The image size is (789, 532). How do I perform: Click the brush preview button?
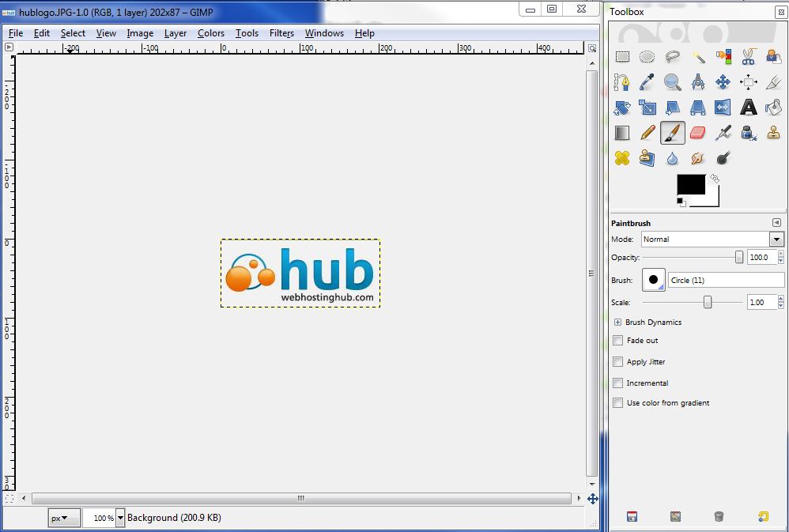[x=654, y=280]
